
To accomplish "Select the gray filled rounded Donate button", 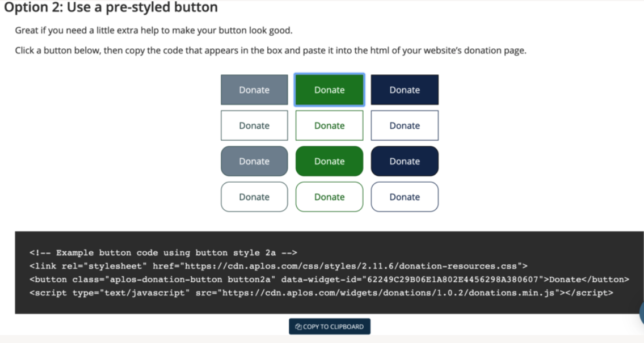I will point(254,161).
